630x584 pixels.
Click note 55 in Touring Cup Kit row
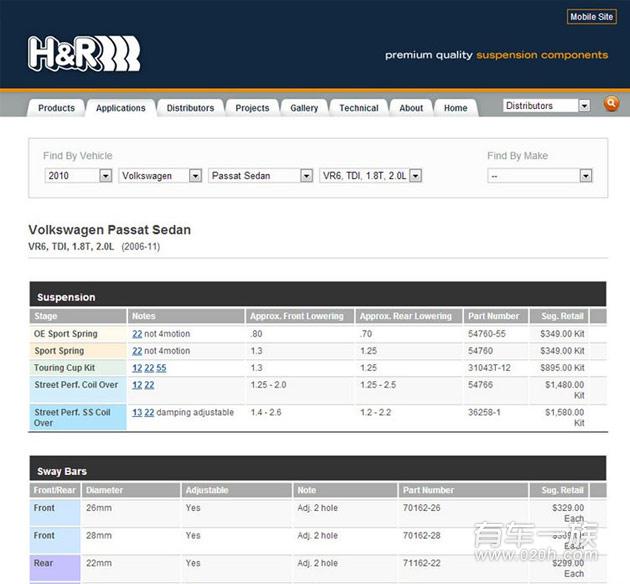click(x=161, y=368)
